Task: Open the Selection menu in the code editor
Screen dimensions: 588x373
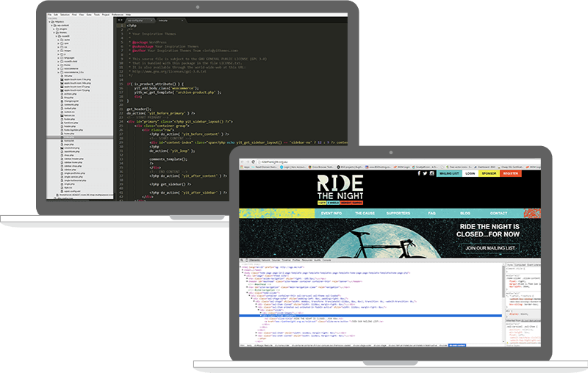Action: (65, 15)
